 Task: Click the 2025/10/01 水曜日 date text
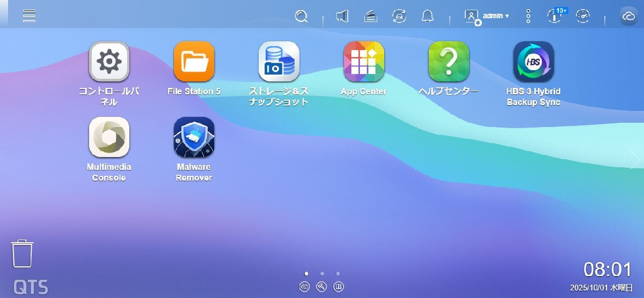coord(602,288)
